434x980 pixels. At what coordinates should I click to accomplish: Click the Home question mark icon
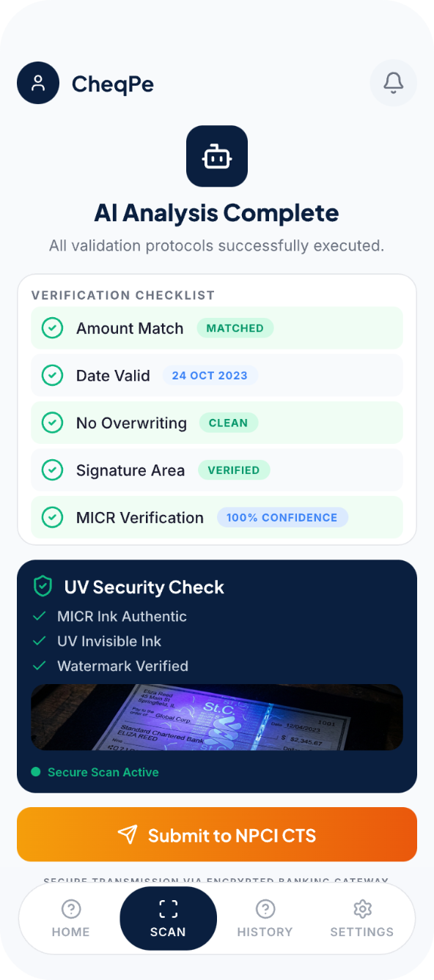pyautogui.click(x=70, y=908)
